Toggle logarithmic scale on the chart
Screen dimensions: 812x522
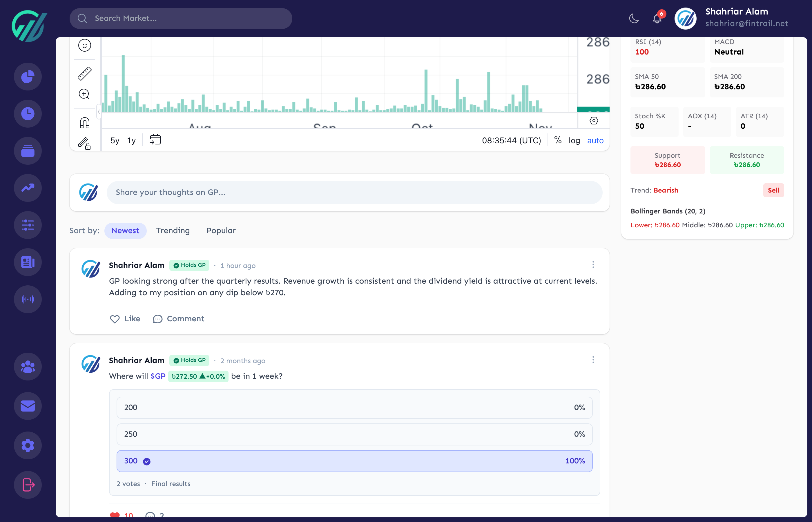574,140
